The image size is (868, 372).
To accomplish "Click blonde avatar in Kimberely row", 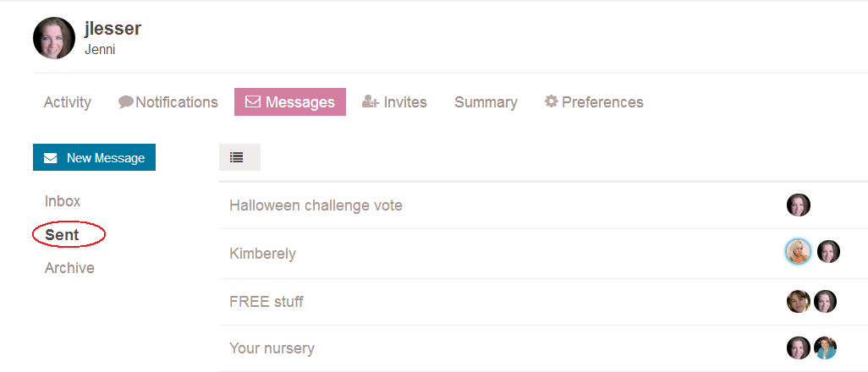I will [x=799, y=251].
